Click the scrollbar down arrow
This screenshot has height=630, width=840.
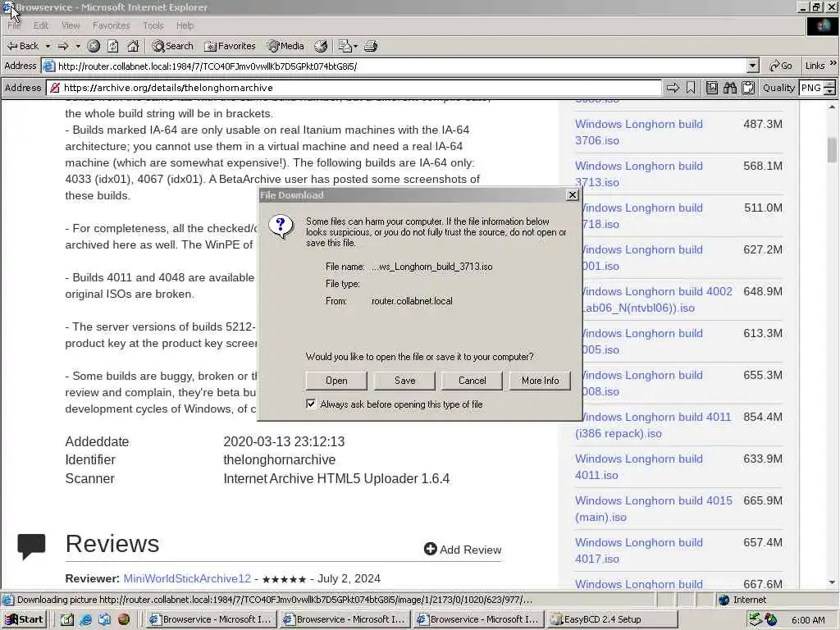click(832, 582)
